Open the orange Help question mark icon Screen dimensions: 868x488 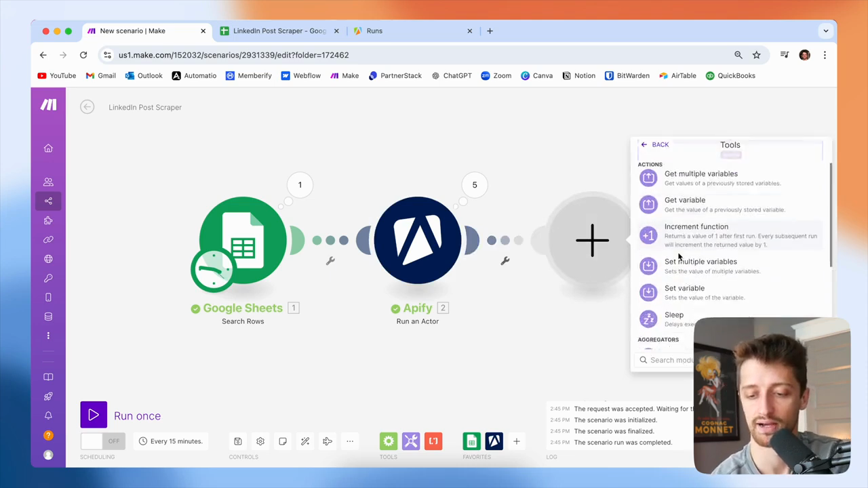point(48,435)
